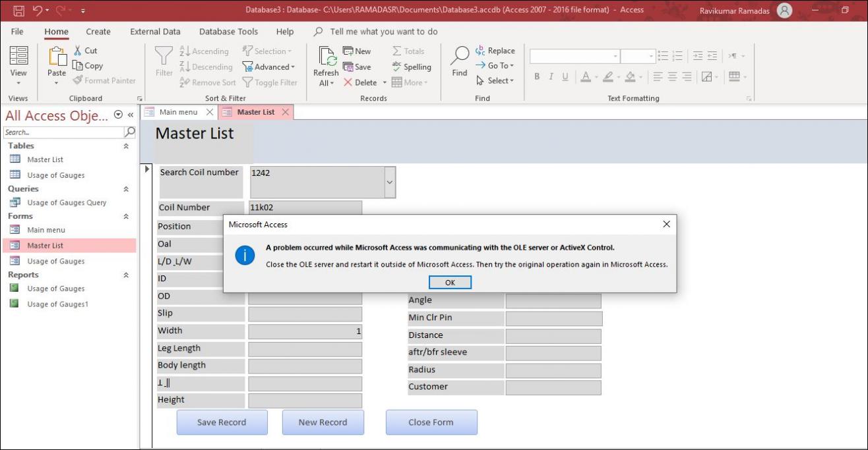The height and width of the screenshot is (450, 868).
Task: Click the Underline formatting button
Action: 565,77
